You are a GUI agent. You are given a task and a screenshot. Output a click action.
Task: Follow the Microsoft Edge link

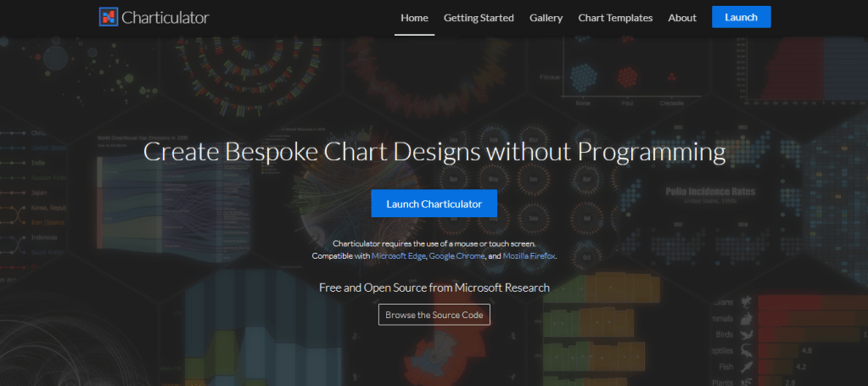coord(398,255)
